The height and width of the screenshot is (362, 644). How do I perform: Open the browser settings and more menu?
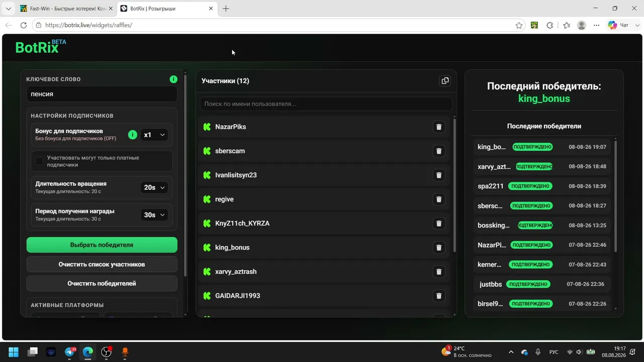597,25
